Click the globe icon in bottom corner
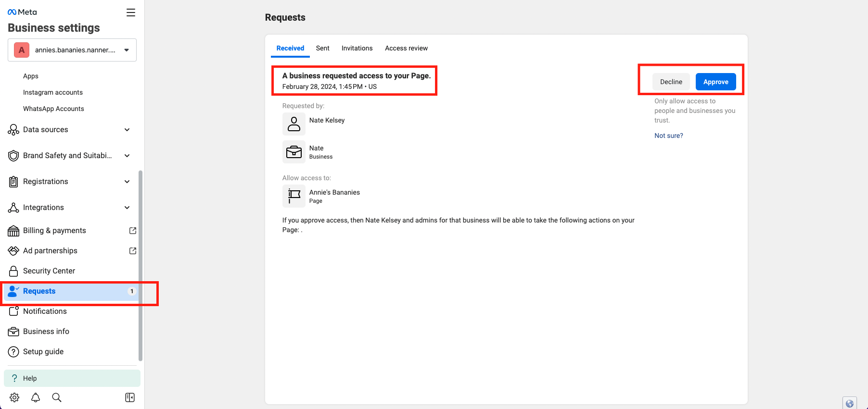Screen dimensions: 868x409 coord(850,403)
